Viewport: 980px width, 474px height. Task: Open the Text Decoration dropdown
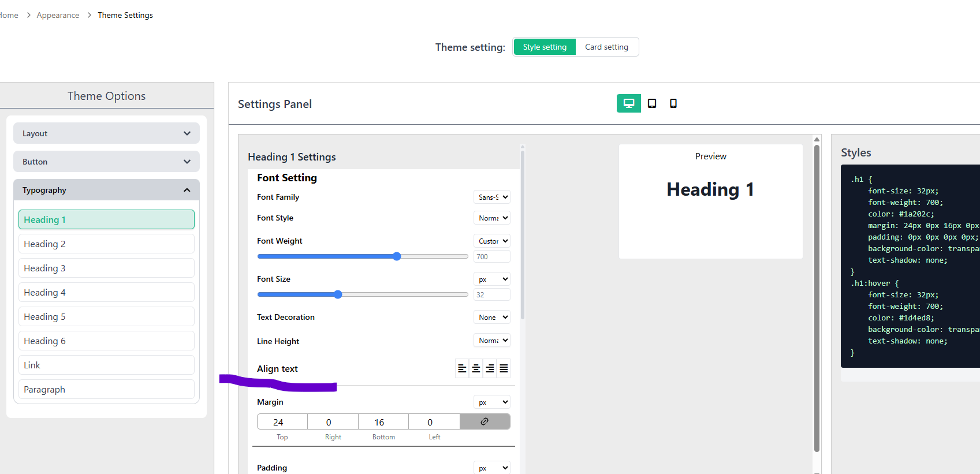(x=492, y=317)
